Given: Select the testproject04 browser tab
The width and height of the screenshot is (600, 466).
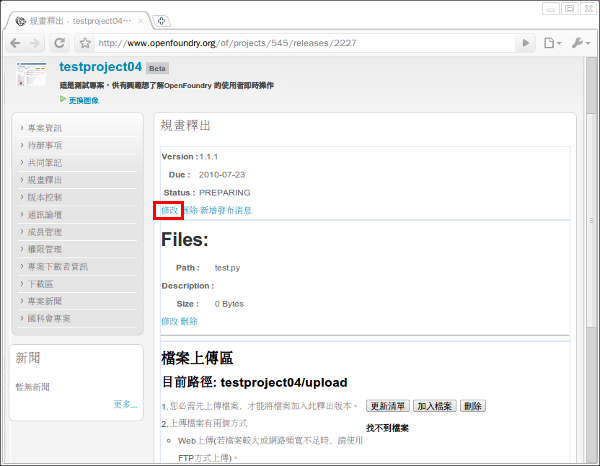Looking at the screenshot, I should point(77,21).
